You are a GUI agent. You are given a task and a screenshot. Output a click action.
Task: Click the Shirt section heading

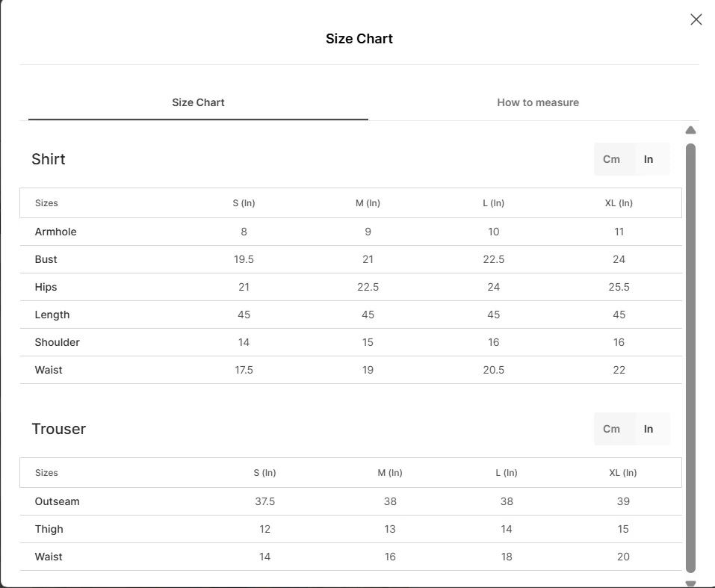click(49, 159)
